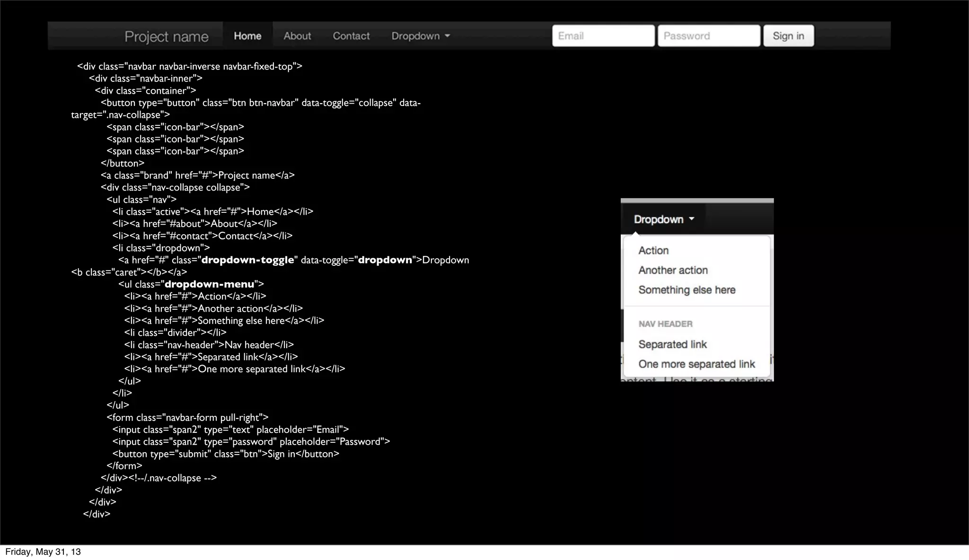Click the class="container" div code line
969x560 pixels.
pos(145,91)
